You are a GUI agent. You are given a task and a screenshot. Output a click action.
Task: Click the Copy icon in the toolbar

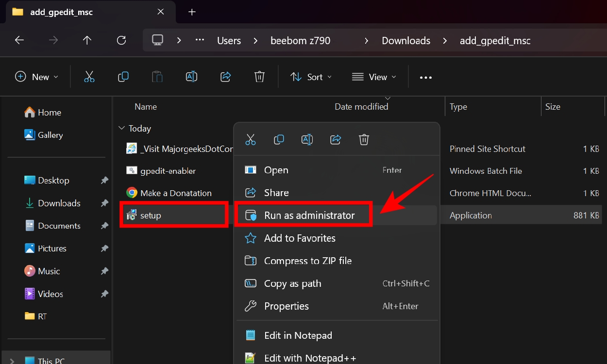tap(123, 77)
